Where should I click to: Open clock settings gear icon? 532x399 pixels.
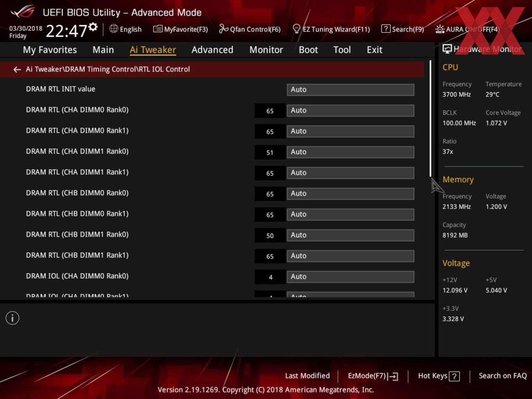(x=93, y=27)
